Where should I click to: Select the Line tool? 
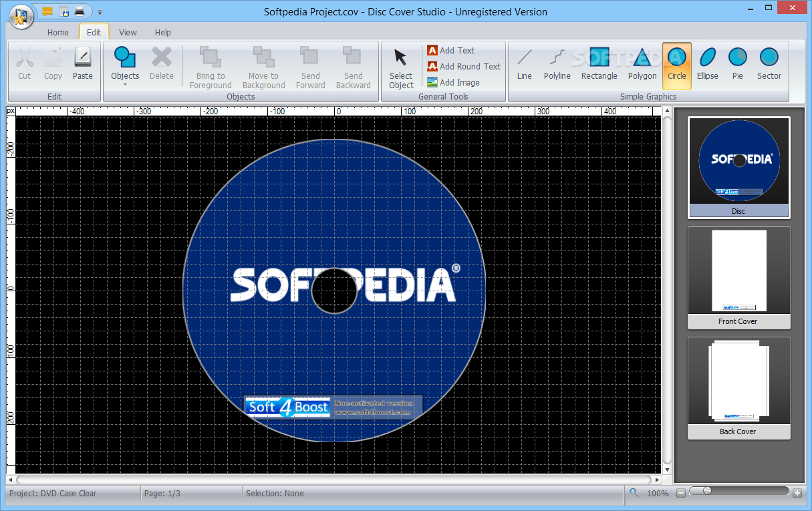[525, 63]
